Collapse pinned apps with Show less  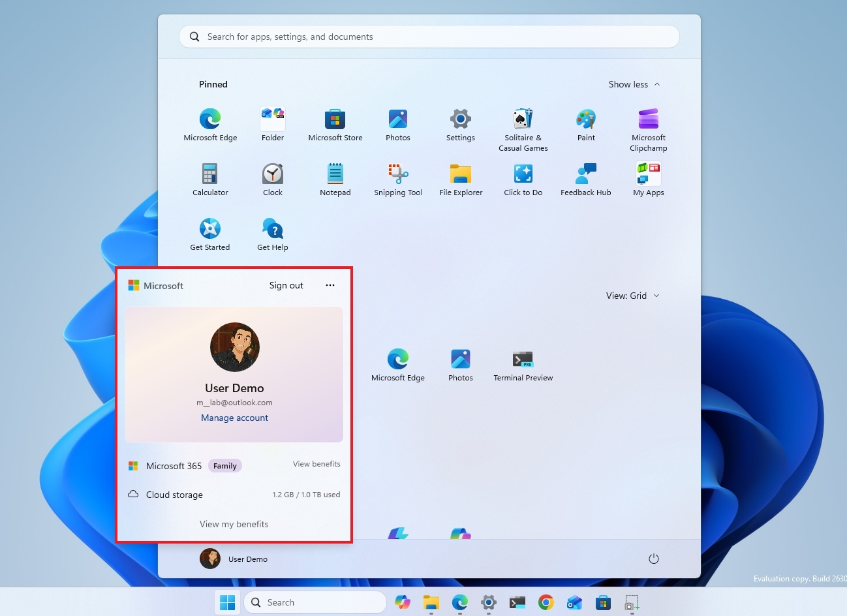pyautogui.click(x=634, y=84)
